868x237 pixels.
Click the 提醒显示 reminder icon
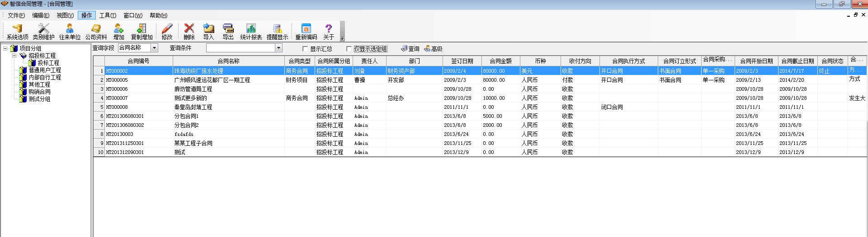277,31
